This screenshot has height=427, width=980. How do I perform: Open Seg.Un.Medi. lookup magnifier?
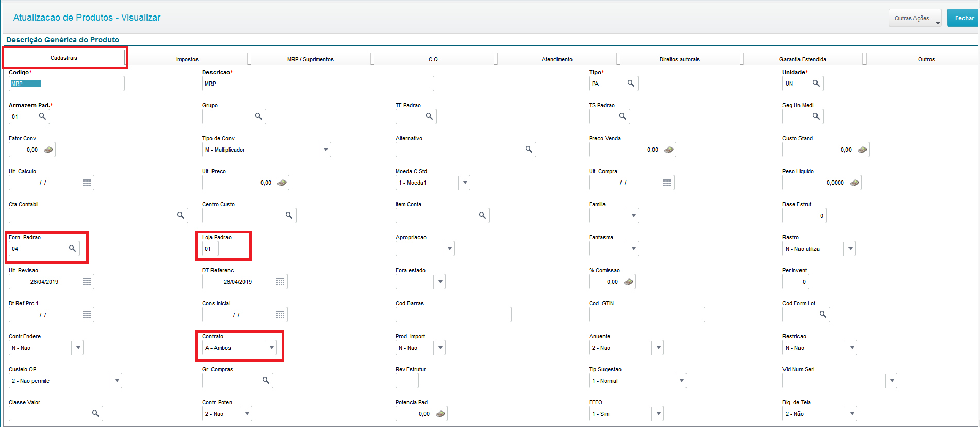pyautogui.click(x=816, y=117)
